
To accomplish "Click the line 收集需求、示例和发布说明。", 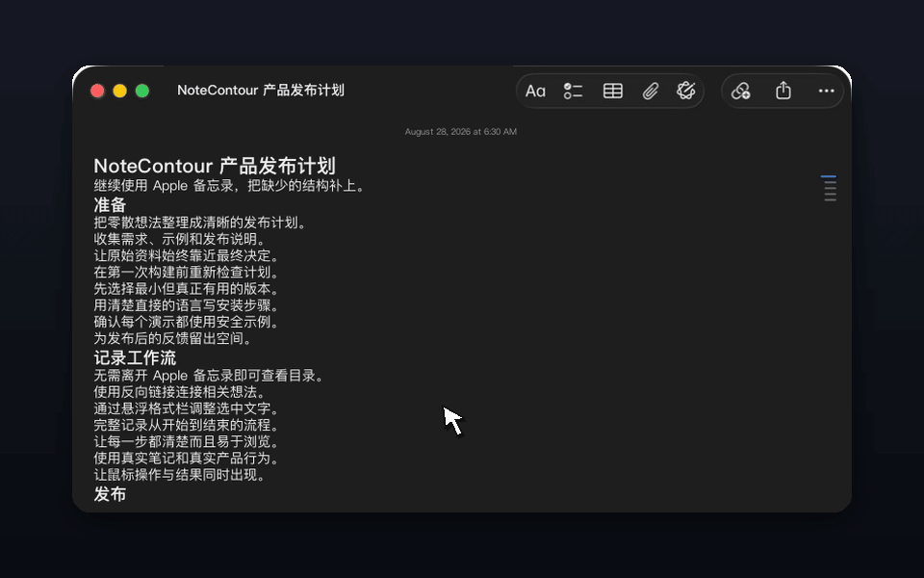I will coord(182,240).
